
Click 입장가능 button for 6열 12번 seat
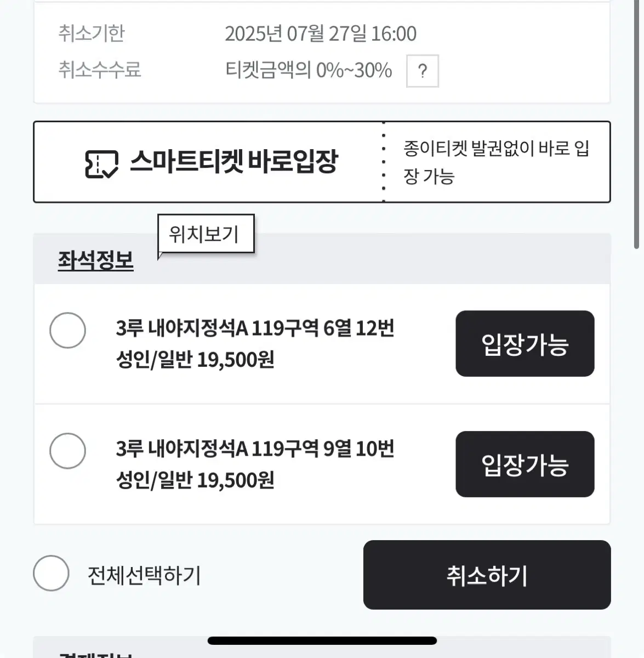[525, 343]
